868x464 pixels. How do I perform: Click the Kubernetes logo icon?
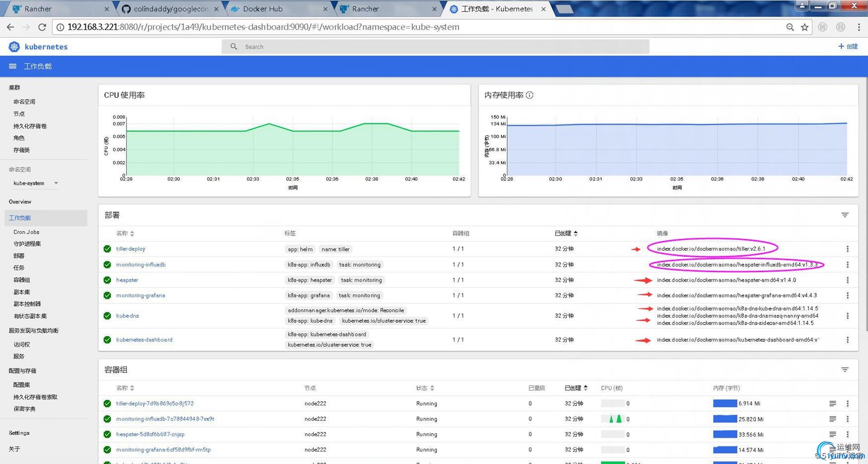pyautogui.click(x=14, y=47)
